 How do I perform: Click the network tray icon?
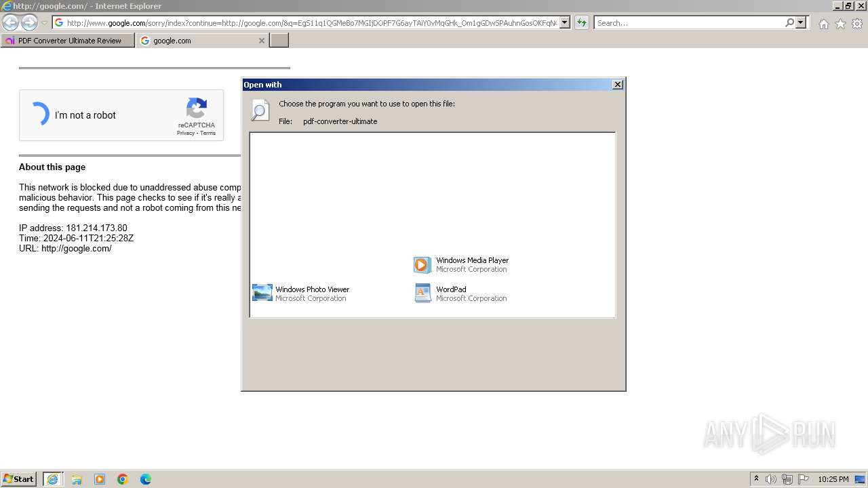(787, 479)
